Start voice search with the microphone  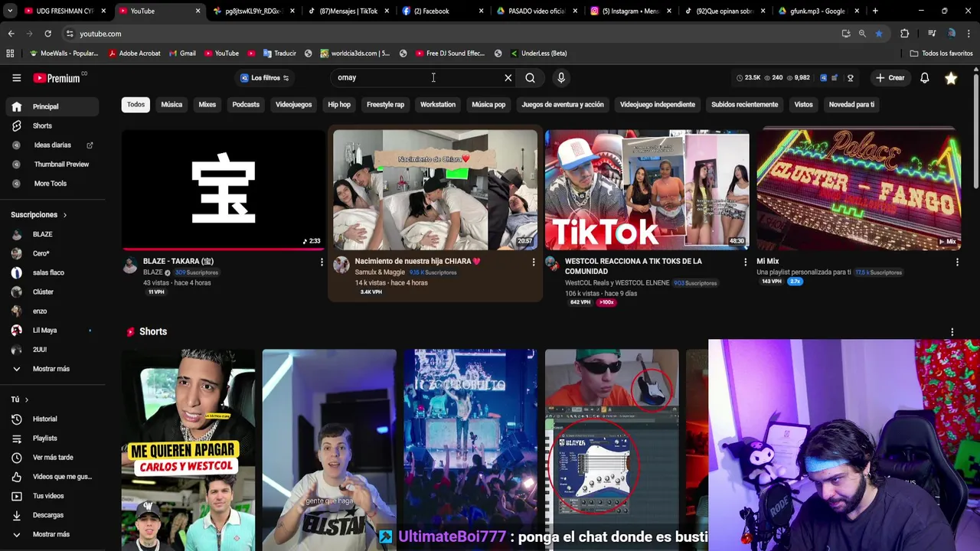[x=561, y=77]
